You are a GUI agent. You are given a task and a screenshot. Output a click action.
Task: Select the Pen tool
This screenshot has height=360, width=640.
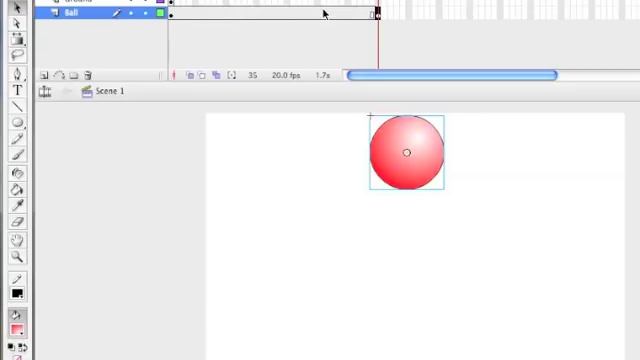point(17,74)
